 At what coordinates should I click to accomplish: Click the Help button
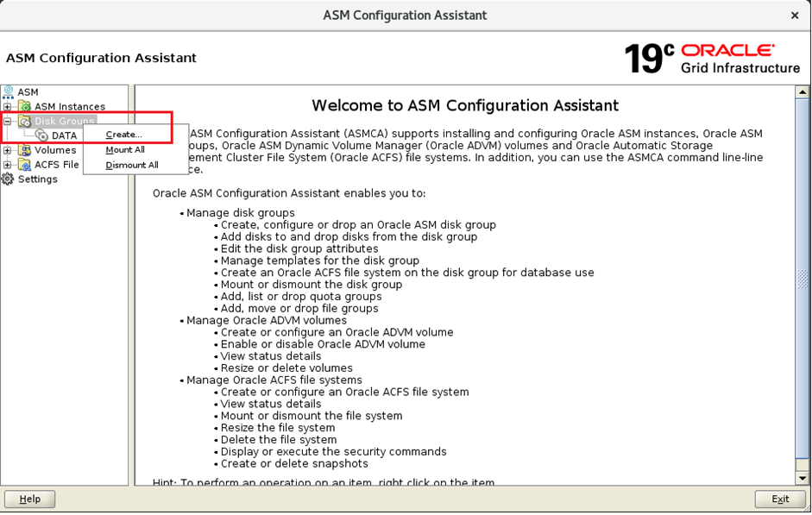click(x=29, y=499)
